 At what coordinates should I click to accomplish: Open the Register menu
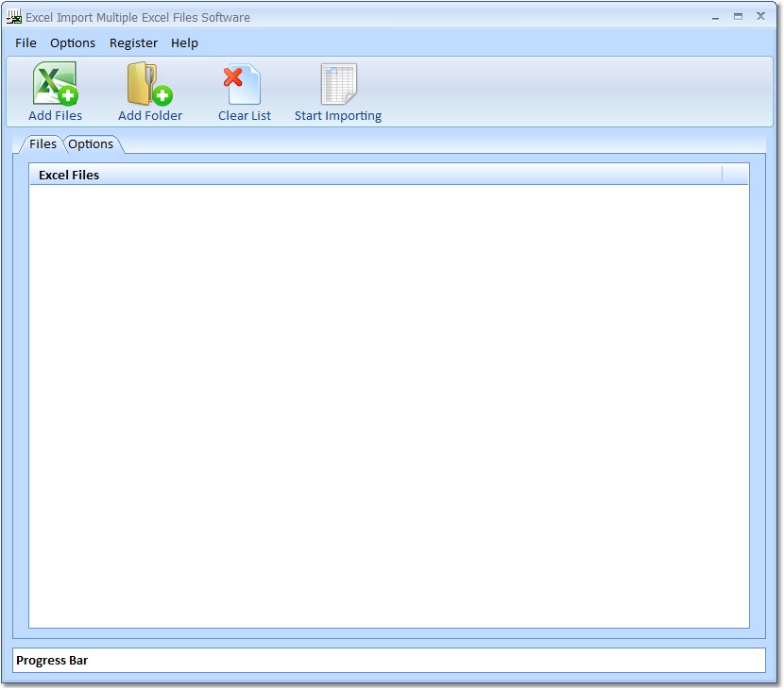pyautogui.click(x=133, y=43)
